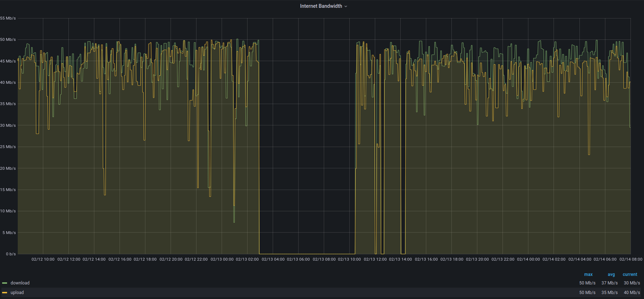Screen dimensions: 644x299
Task: Click the 02/13 04:00 time axis label
Action: (x=273, y=259)
